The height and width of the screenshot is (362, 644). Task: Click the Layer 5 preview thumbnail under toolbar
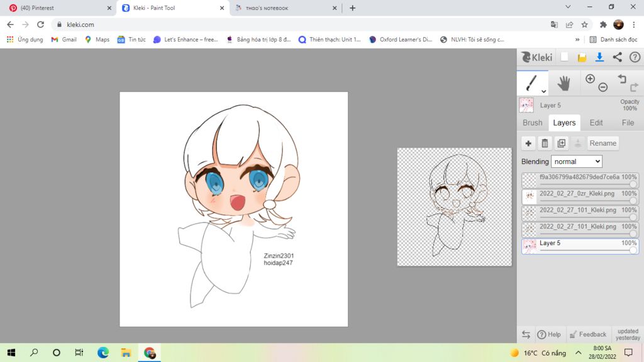(526, 105)
